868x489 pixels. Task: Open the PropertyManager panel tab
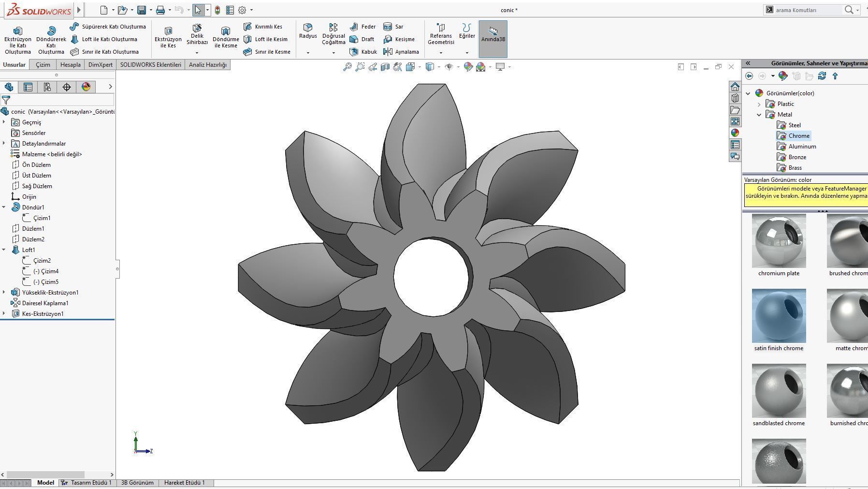pyautogui.click(x=28, y=87)
